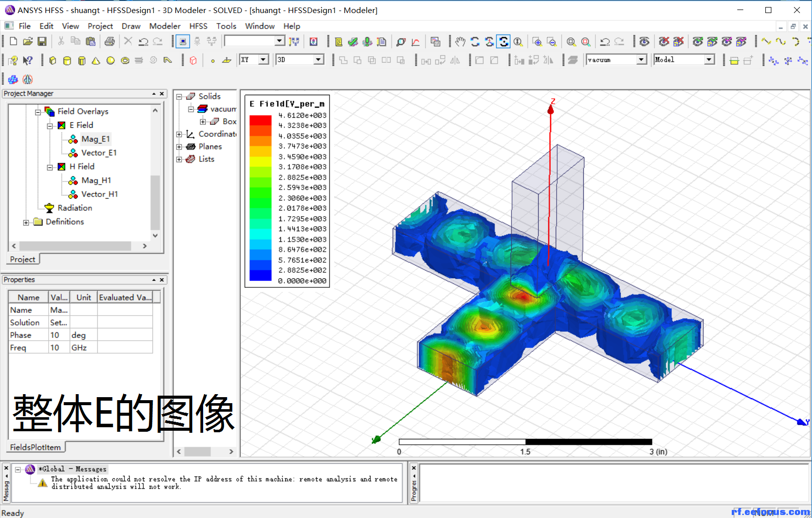Select the Mag_H1 field plot
The height and width of the screenshot is (518, 812).
[x=96, y=181]
